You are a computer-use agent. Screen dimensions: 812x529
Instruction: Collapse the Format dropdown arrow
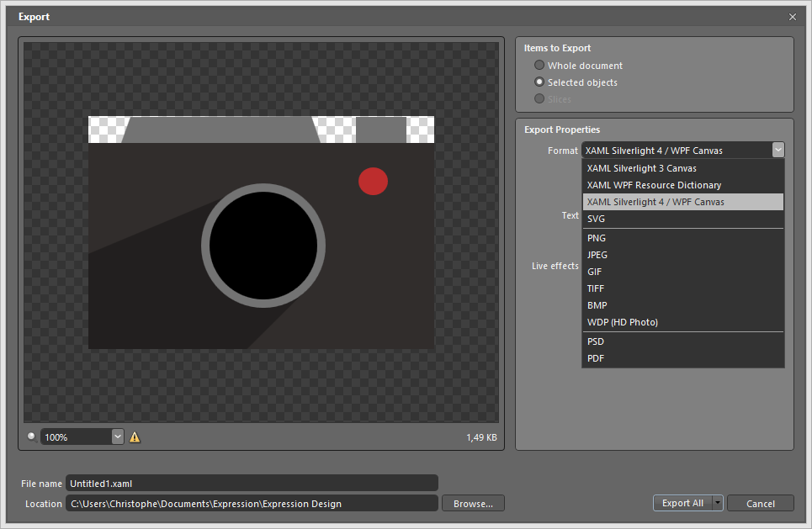click(778, 150)
